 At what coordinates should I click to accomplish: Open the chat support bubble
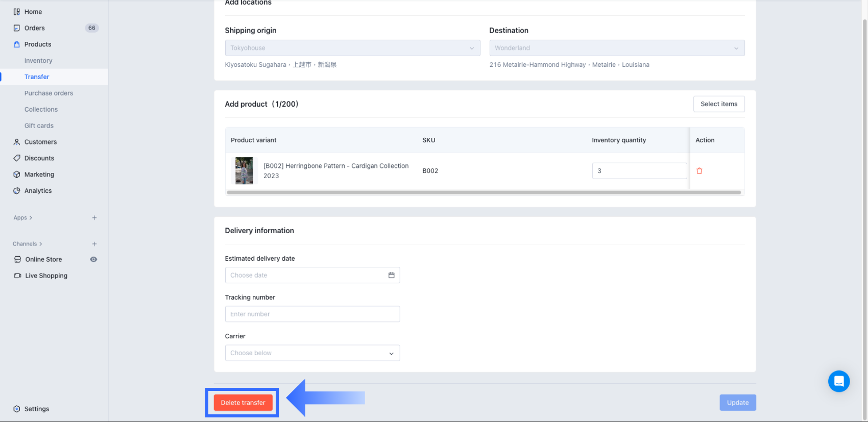pyautogui.click(x=839, y=381)
